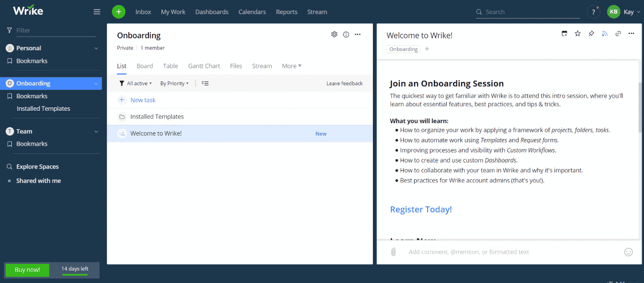Click the green plus create button
The width and height of the screenshot is (644, 283).
click(x=119, y=12)
